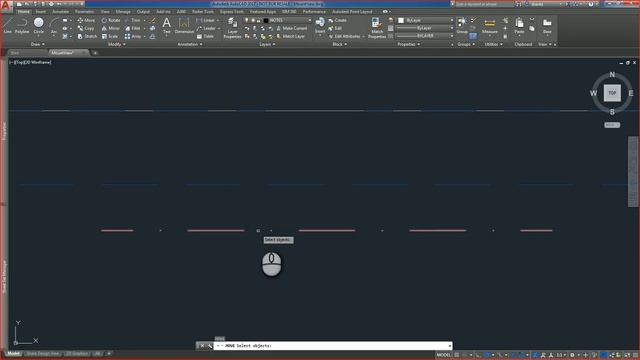Click the help search field

(x=484, y=4)
